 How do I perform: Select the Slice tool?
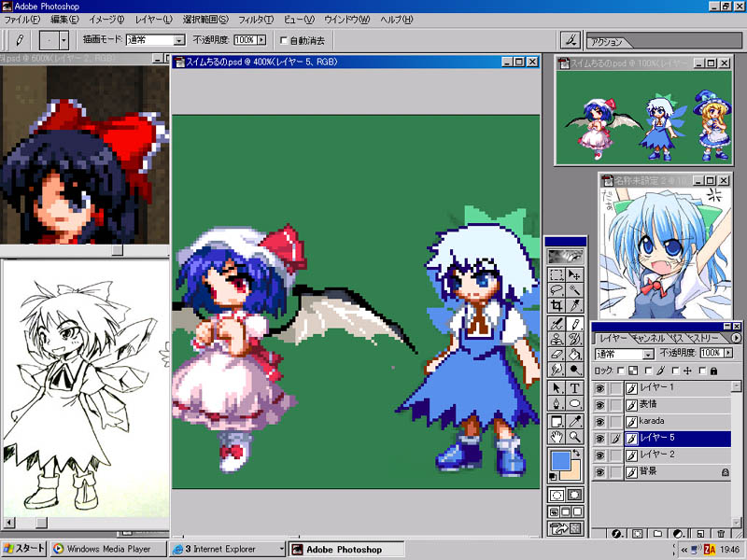click(x=574, y=305)
